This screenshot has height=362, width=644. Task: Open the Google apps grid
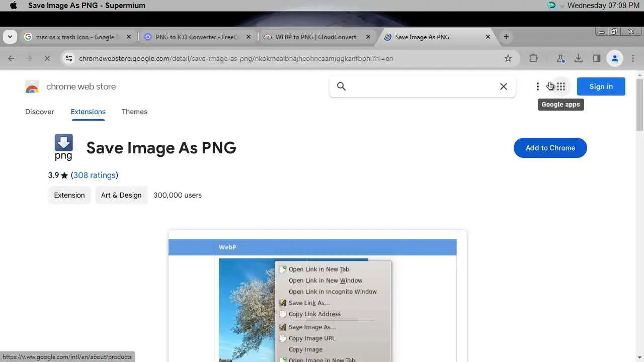tap(561, 86)
